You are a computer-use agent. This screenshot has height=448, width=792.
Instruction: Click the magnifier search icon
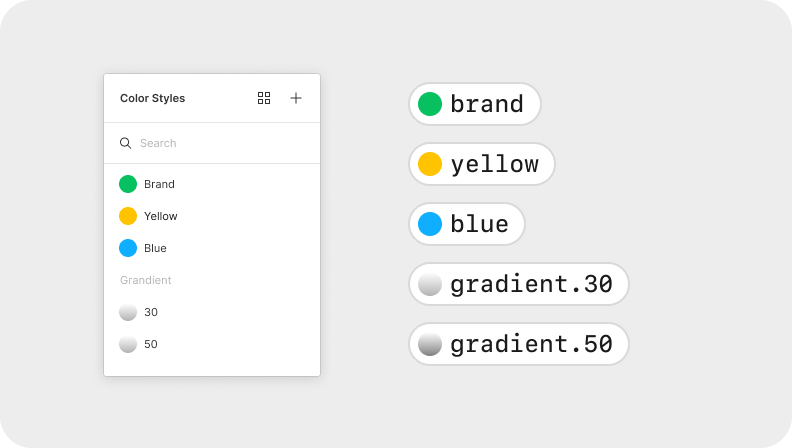[x=126, y=143]
